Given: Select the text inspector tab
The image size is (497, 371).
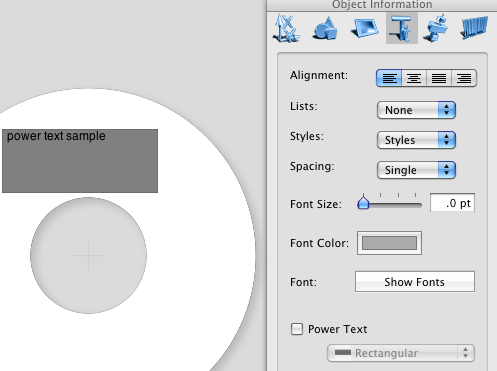Looking at the screenshot, I should coord(402,28).
